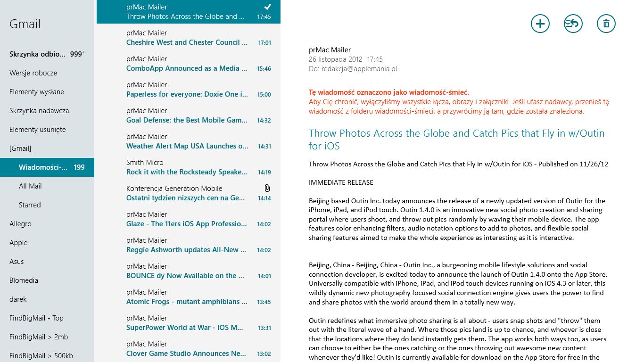This screenshot has height=362, width=644.
Task: Click date 26 listopada 2012 17:45
Action: pyautogui.click(x=346, y=59)
